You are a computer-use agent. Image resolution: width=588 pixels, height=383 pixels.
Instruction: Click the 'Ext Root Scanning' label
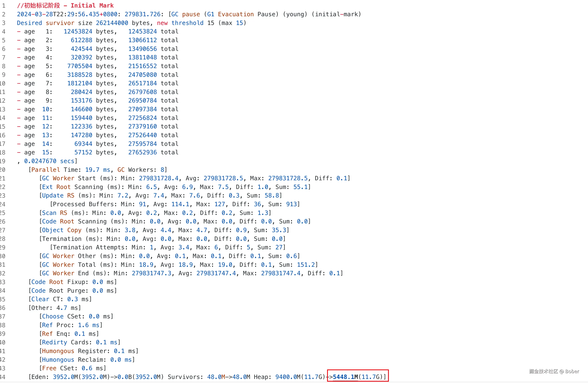click(72, 187)
